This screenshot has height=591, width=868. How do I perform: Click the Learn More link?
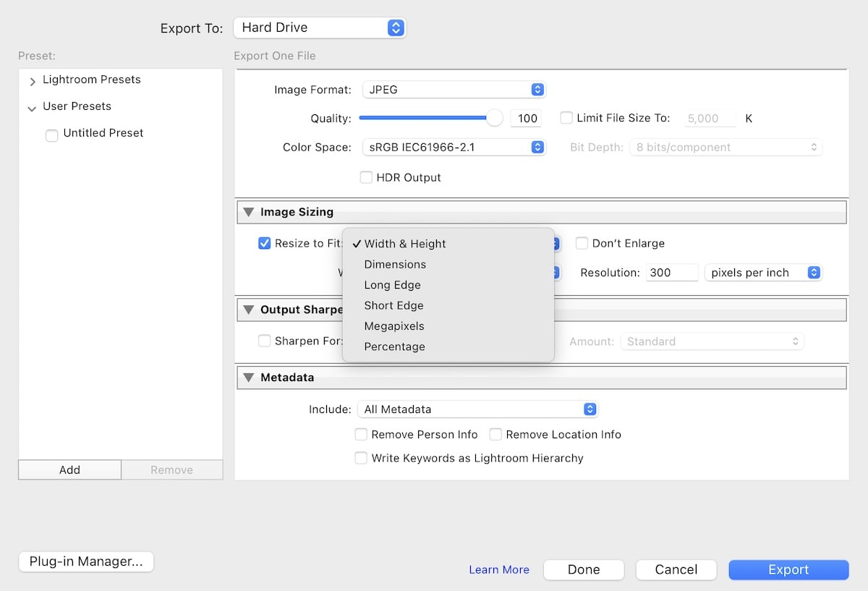coord(499,569)
